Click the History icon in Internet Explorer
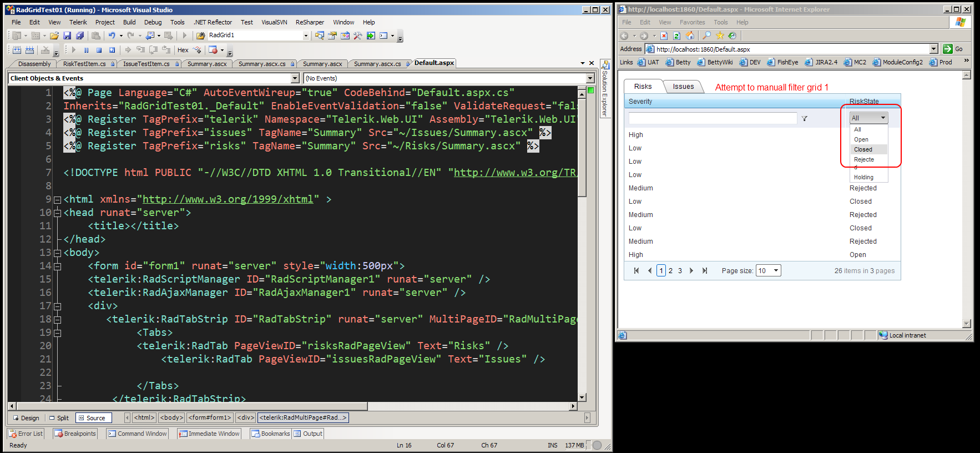Viewport: 980px width, 453px height. pos(733,36)
